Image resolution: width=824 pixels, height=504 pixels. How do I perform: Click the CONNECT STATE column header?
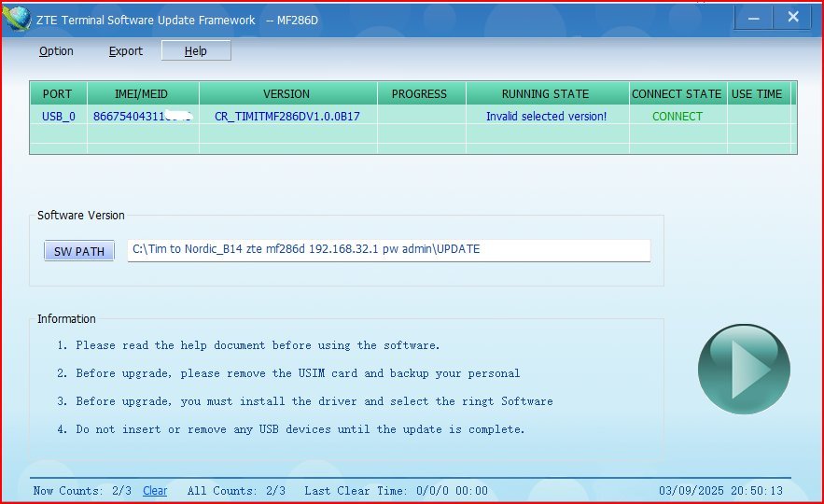677,94
